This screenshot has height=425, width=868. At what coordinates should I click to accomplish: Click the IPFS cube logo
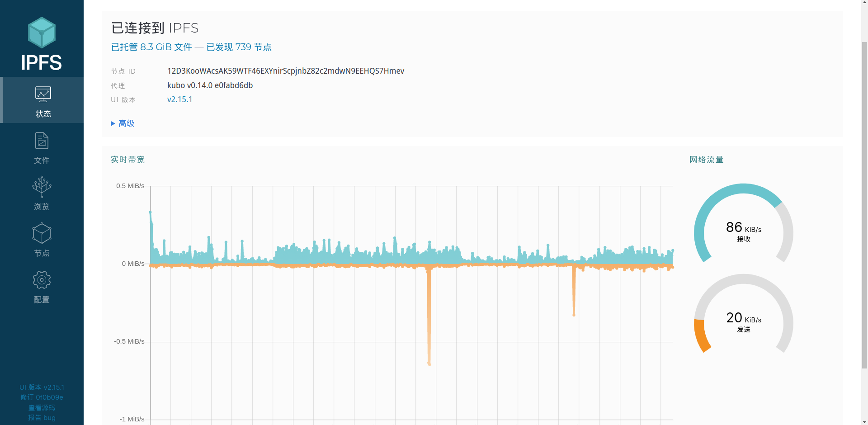[x=42, y=33]
